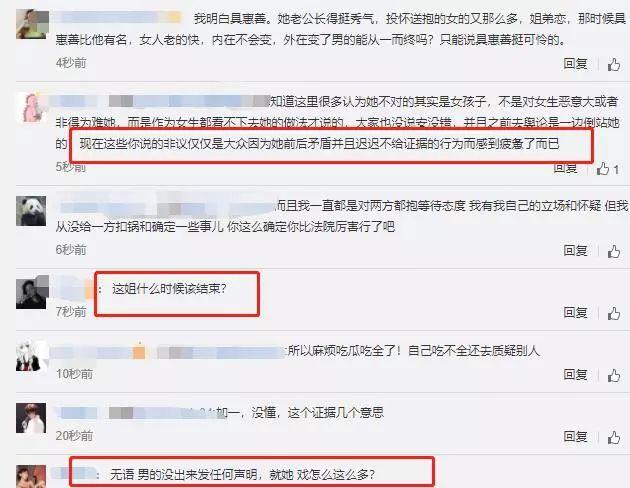
Task: Like the comment posted 10秒前
Action: [x=614, y=376]
